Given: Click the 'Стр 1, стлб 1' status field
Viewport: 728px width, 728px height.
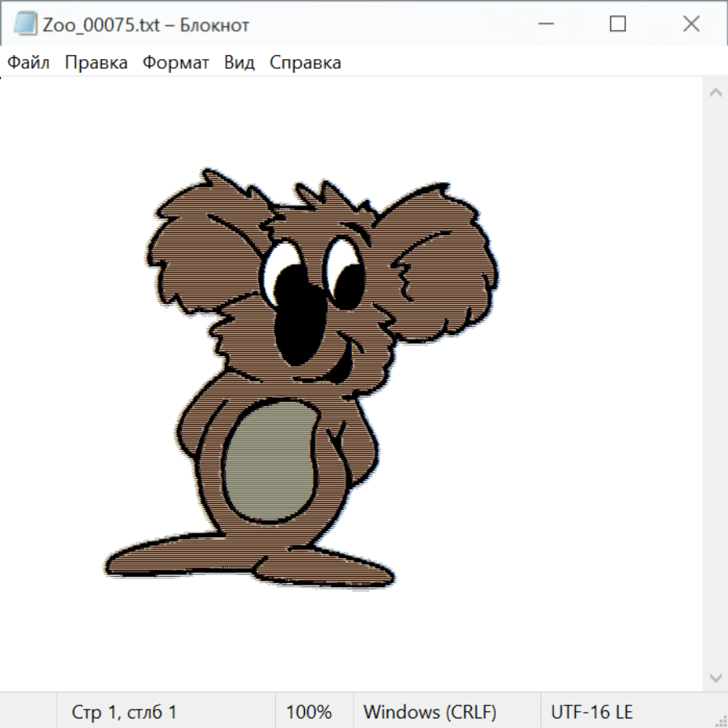Looking at the screenshot, I should point(124,713).
